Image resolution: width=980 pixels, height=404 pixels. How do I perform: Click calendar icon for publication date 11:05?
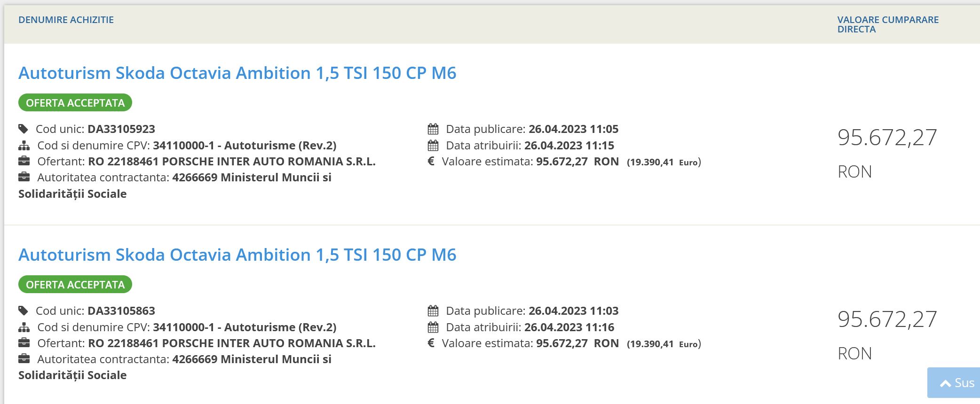pyautogui.click(x=433, y=129)
